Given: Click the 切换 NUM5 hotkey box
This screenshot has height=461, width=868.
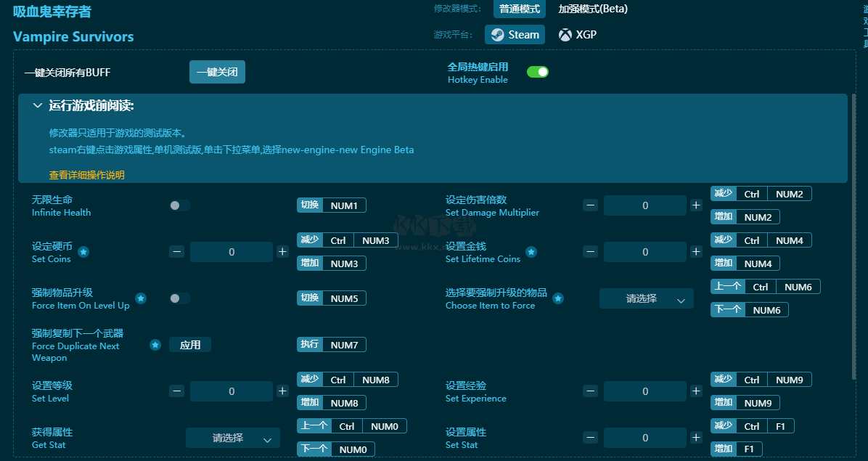Looking at the screenshot, I should point(332,298).
